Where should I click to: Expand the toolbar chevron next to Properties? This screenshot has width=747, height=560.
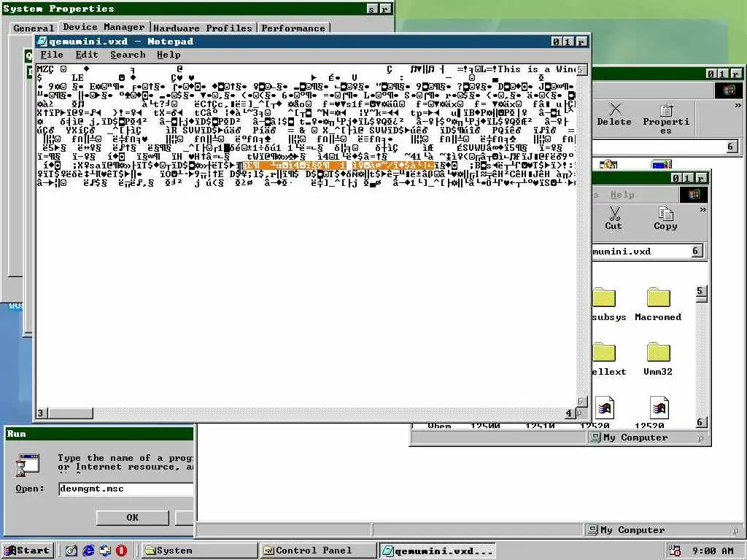[x=738, y=106]
